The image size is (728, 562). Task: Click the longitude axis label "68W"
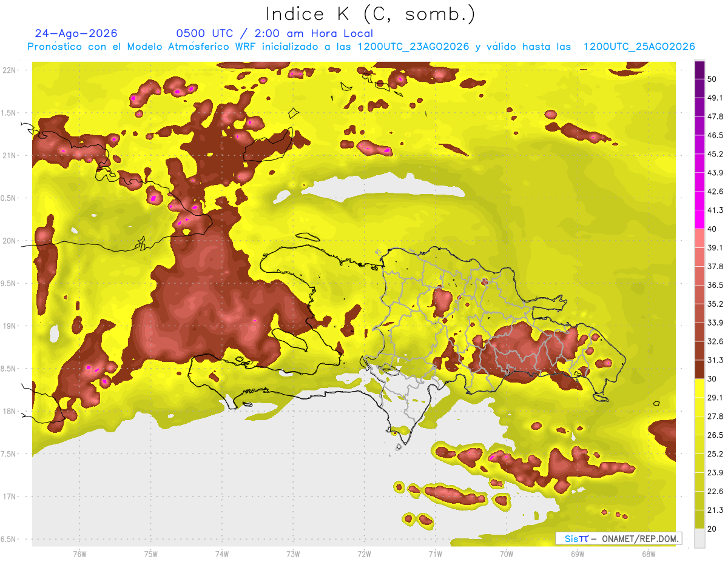[649, 554]
